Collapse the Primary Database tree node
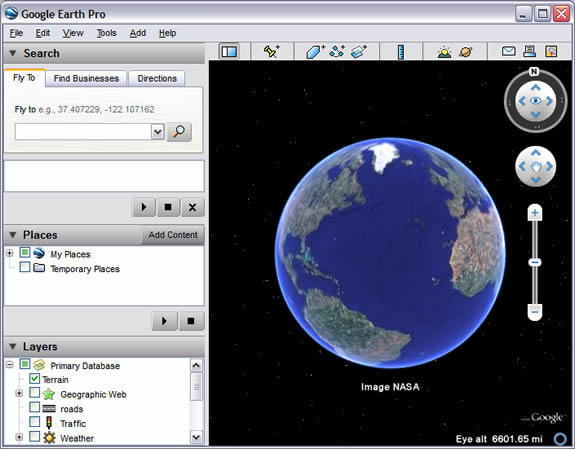The image size is (575, 452). (10, 364)
